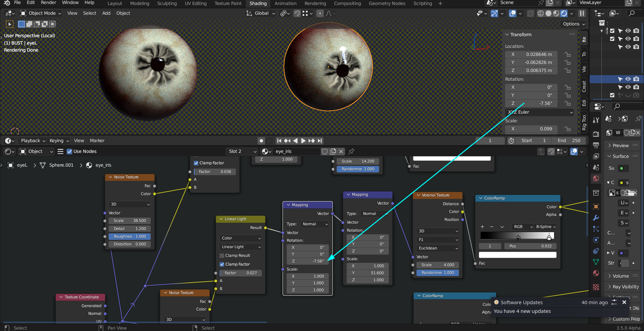Click the white ColorRamp color swatch

click(518, 255)
